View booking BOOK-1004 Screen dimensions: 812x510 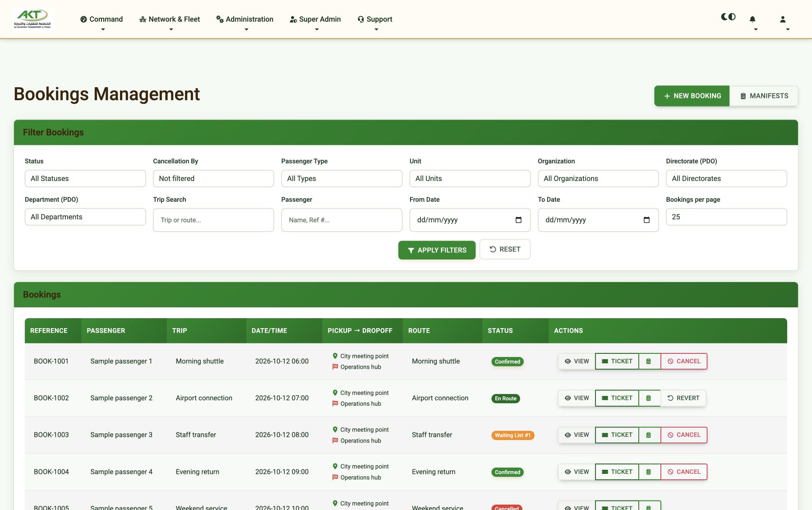coord(577,472)
